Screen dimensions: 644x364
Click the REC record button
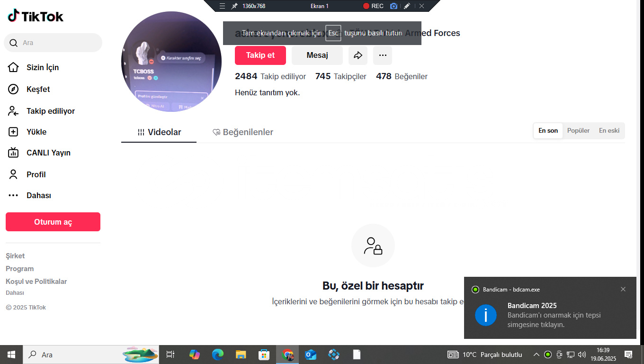pos(373,6)
